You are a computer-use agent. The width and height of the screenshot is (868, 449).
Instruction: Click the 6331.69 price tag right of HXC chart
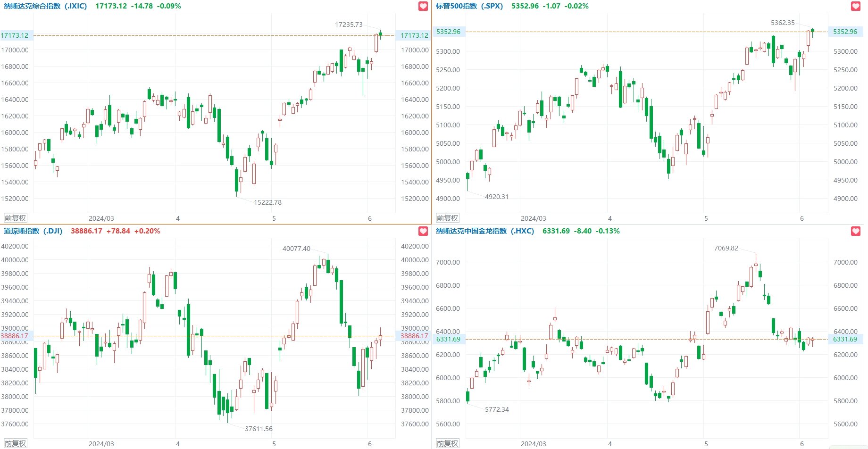tap(845, 339)
